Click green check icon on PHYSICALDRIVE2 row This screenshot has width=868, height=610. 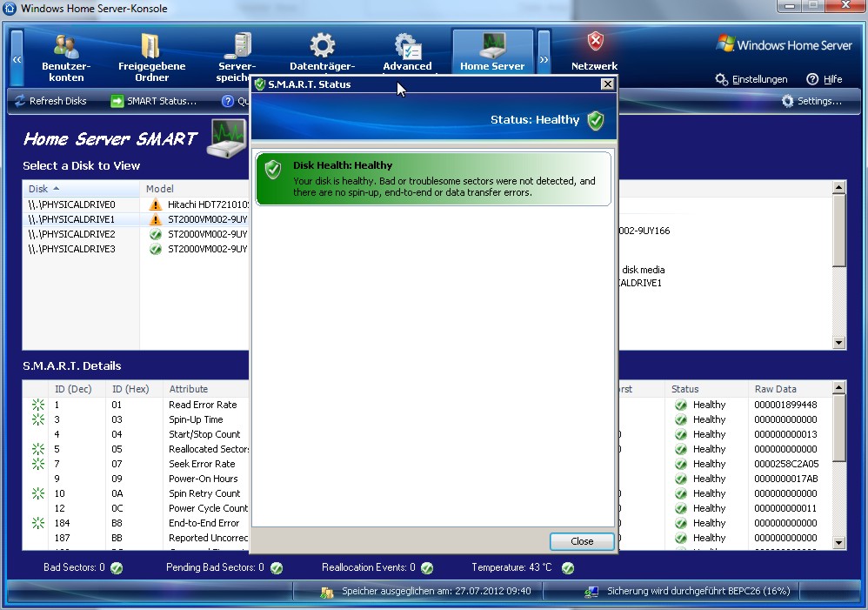click(x=156, y=234)
